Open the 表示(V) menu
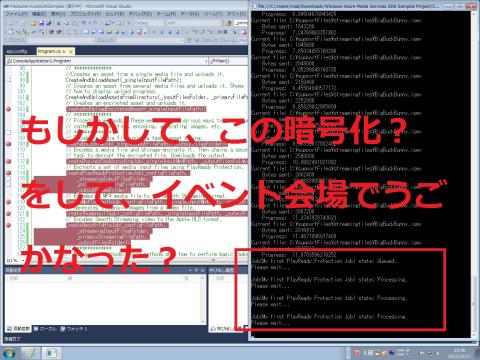The height and width of the screenshot is (360, 480). tap(58, 14)
